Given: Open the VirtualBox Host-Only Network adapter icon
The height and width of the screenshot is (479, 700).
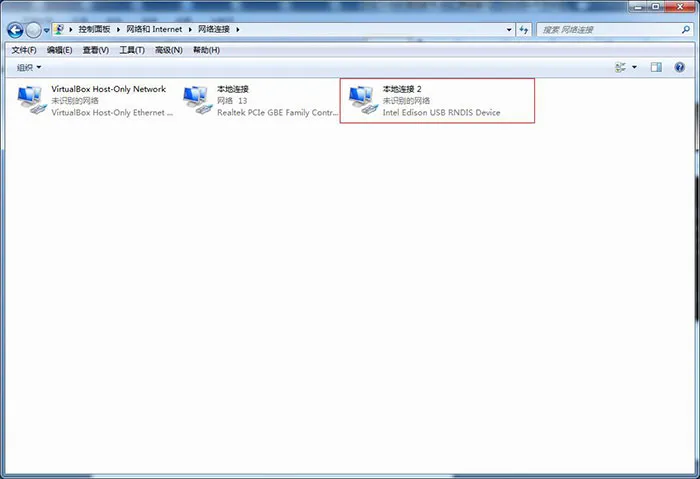Looking at the screenshot, I should (31, 100).
